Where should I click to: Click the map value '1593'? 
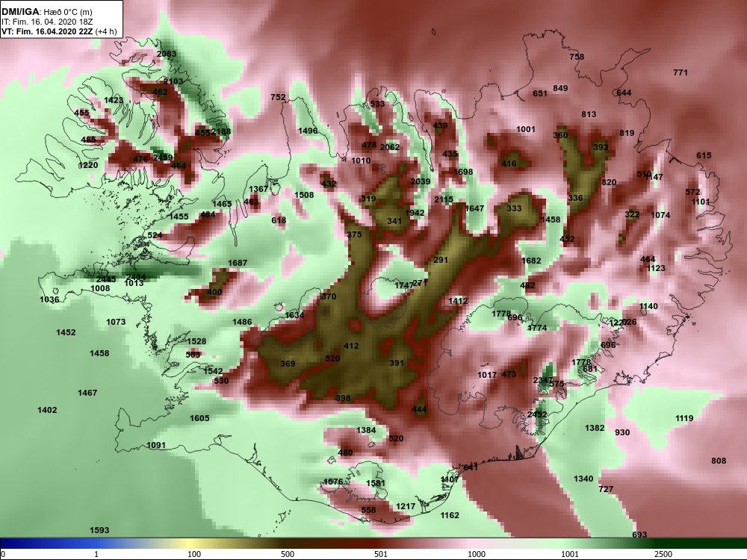[x=99, y=530]
